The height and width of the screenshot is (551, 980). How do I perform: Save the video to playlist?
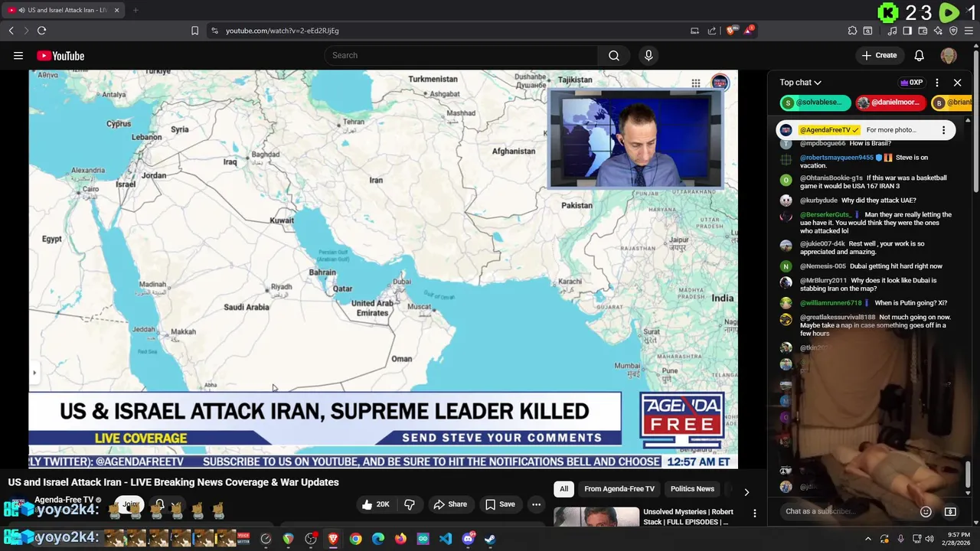(x=500, y=504)
